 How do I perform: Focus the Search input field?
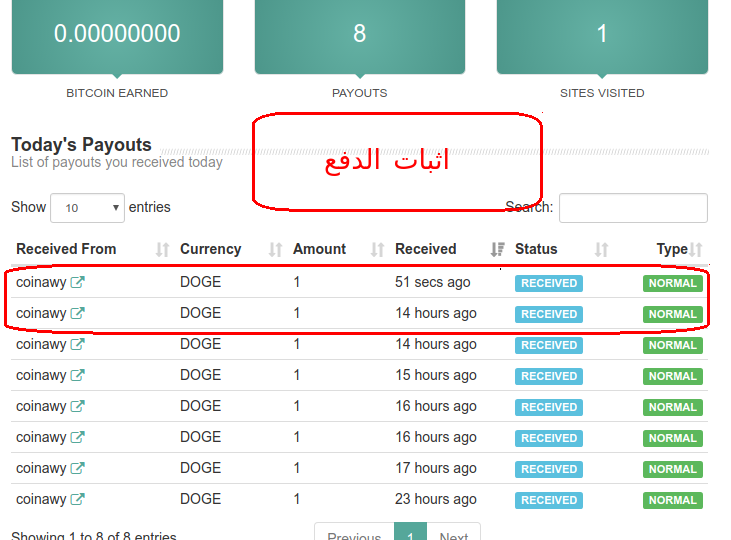click(x=633, y=208)
